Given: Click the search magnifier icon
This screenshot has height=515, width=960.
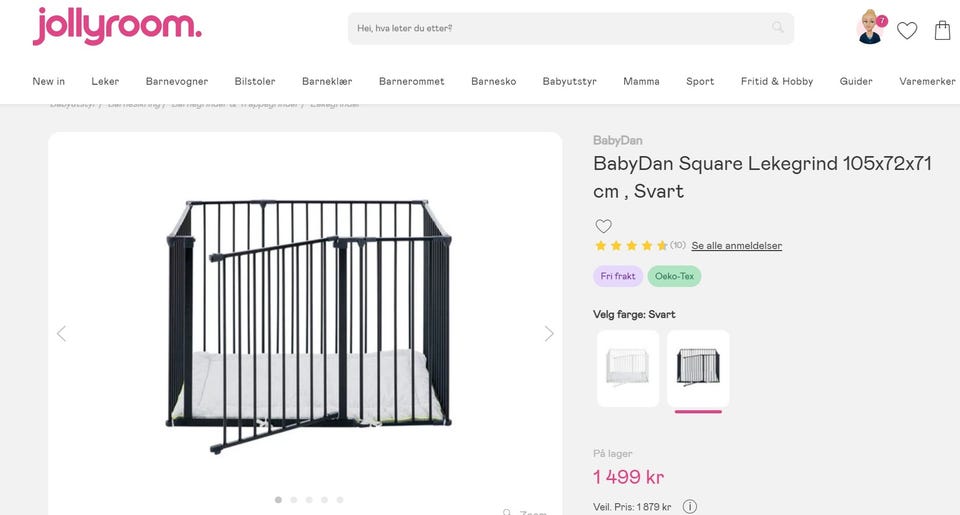Looking at the screenshot, I should (x=778, y=28).
